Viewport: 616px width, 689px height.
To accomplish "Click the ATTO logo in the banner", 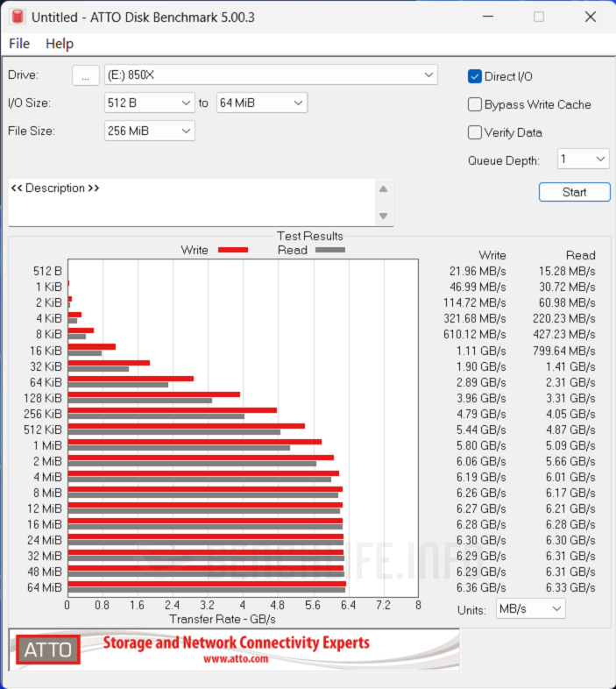I will (x=48, y=650).
